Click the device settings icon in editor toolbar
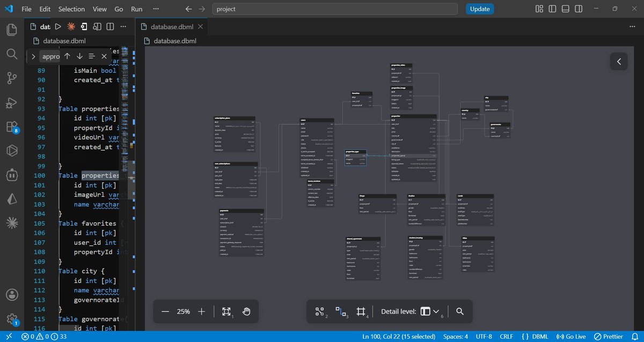The image size is (644, 342). coord(84,26)
